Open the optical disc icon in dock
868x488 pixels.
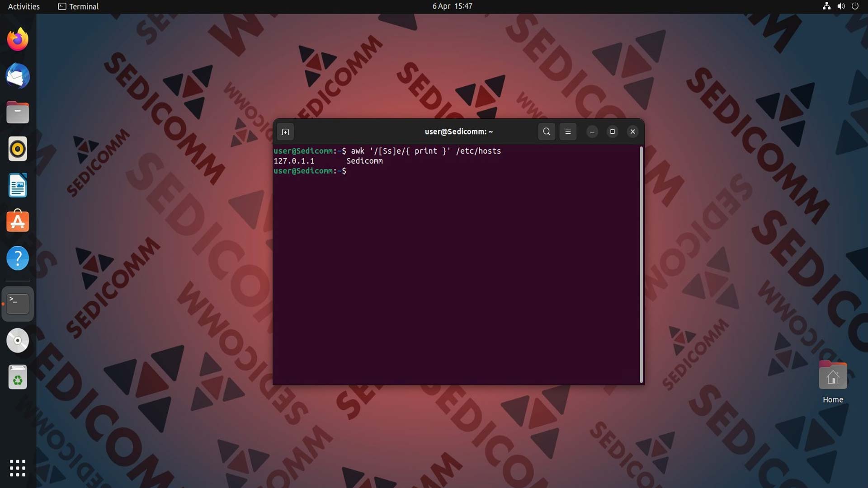[x=18, y=340]
